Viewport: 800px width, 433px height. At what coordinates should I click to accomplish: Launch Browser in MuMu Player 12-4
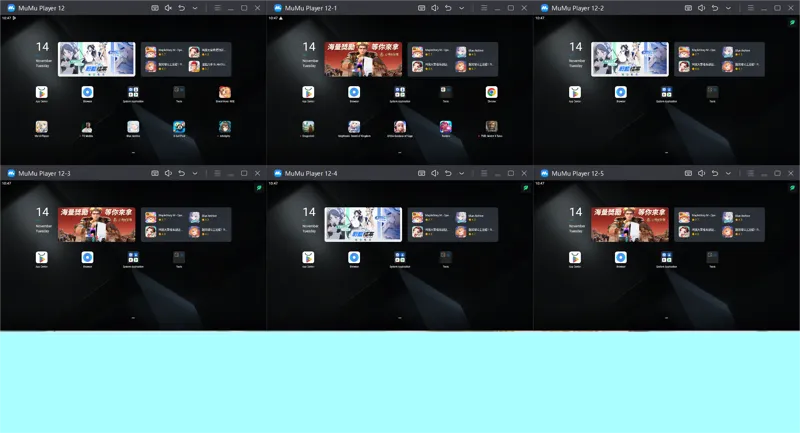(x=354, y=258)
